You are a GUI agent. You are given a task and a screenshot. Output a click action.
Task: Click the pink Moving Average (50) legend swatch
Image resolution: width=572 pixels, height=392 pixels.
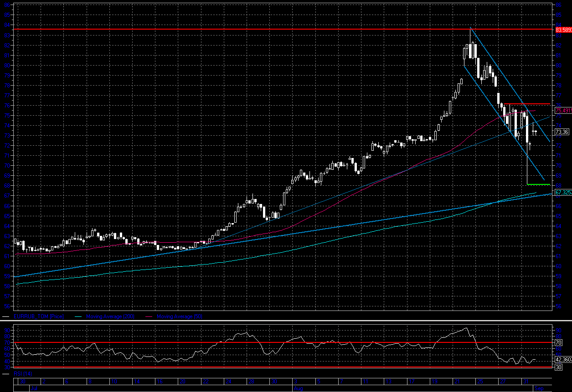tap(149, 316)
